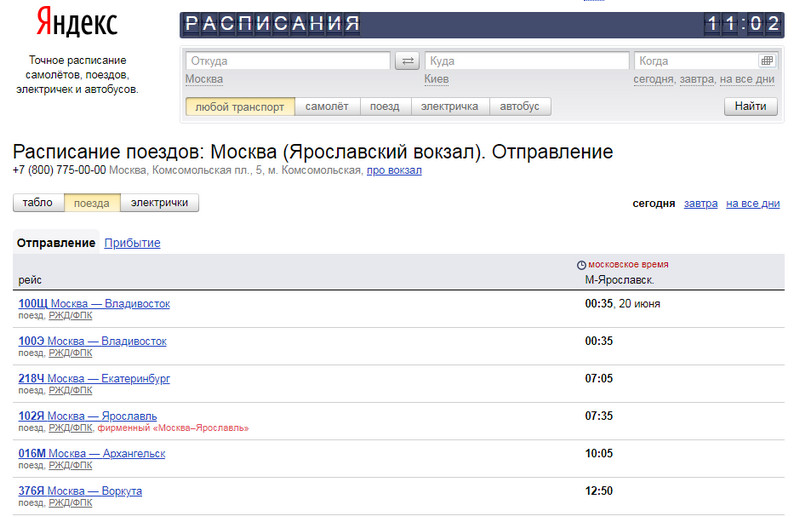Show the завтра schedule link at right
Viewport: 800px width, 517px height.
pos(701,204)
